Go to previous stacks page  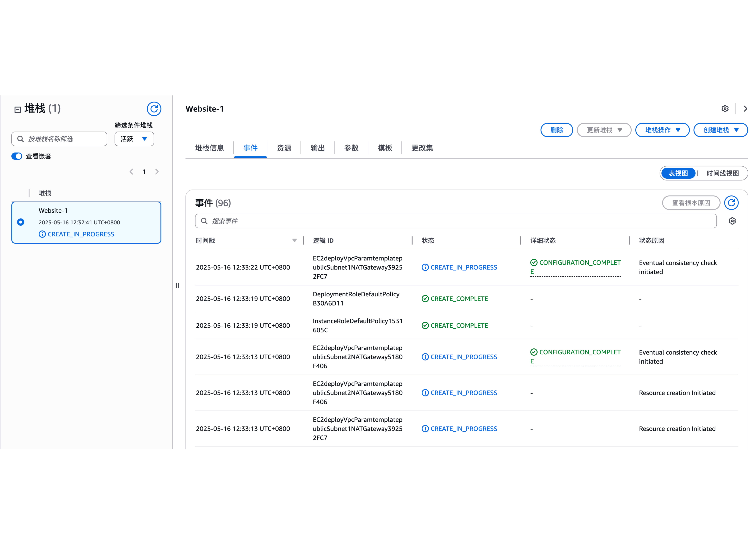(131, 172)
